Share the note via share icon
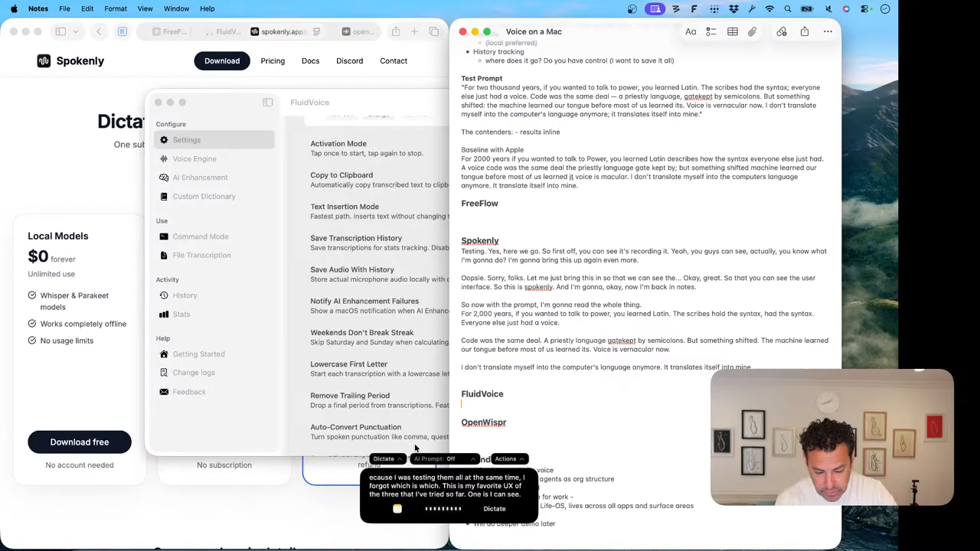Screen dimensions: 980x551 pos(805,31)
